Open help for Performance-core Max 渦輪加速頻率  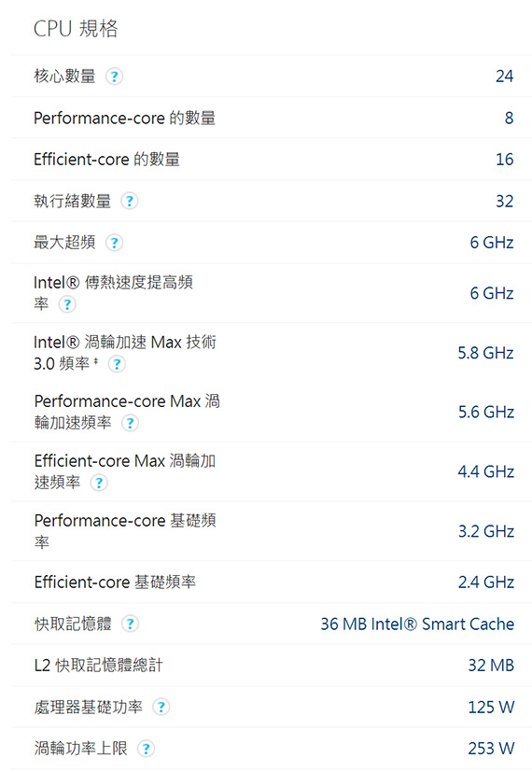coord(130,423)
